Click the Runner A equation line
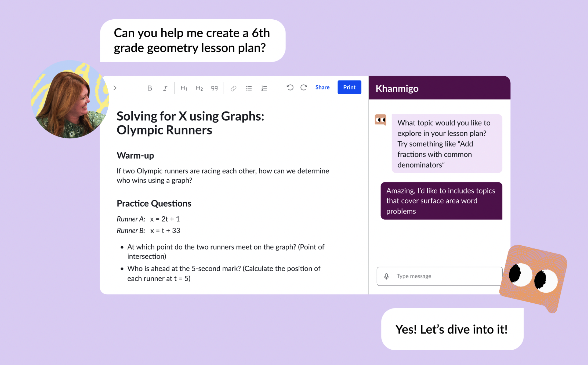 point(148,219)
